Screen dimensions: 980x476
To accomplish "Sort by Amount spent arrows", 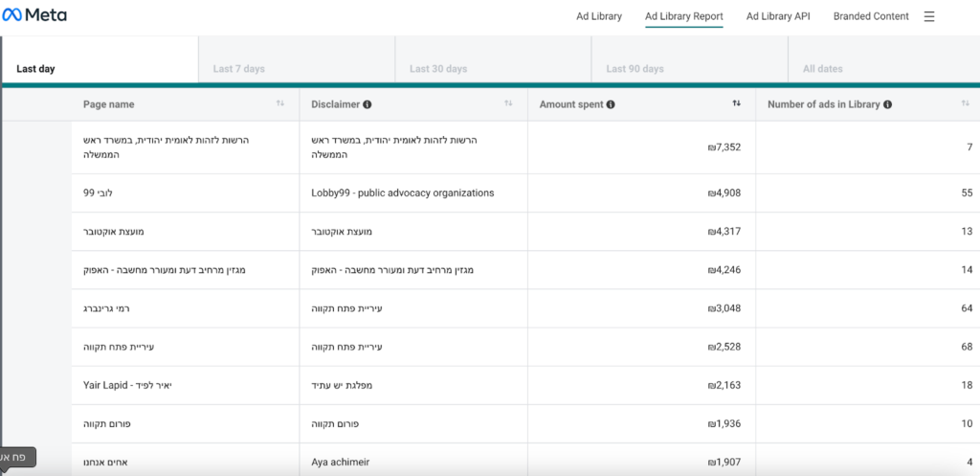I will coord(736,103).
